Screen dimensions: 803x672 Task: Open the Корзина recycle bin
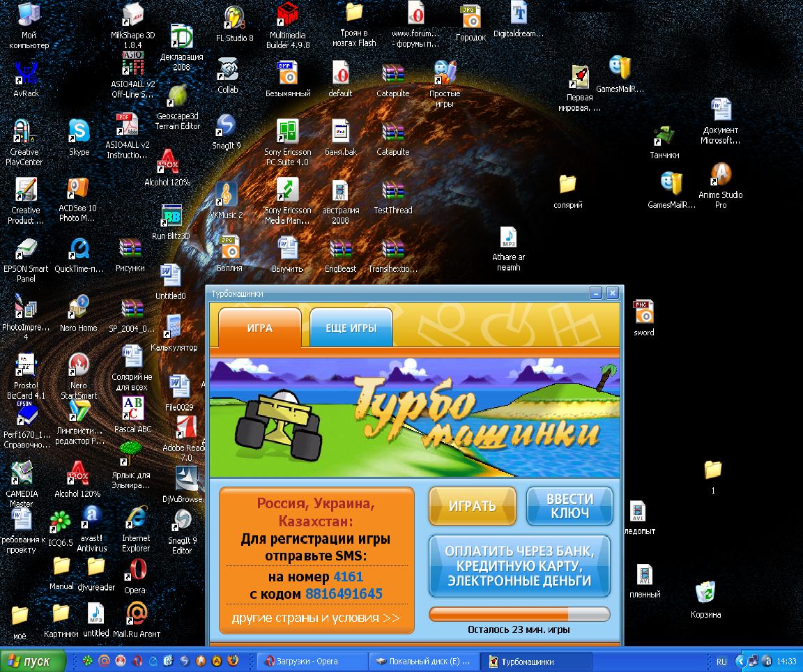point(705,595)
